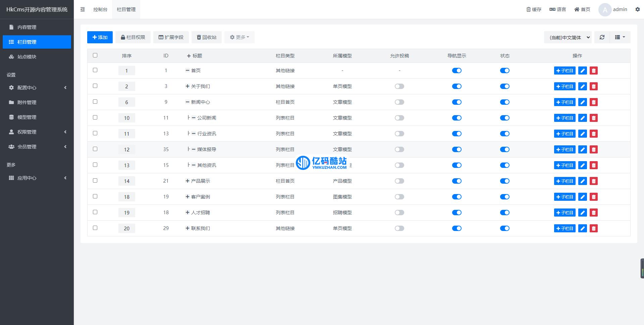The height and width of the screenshot is (325, 644).
Task: Delete the 关于我们 row
Action: [594, 86]
